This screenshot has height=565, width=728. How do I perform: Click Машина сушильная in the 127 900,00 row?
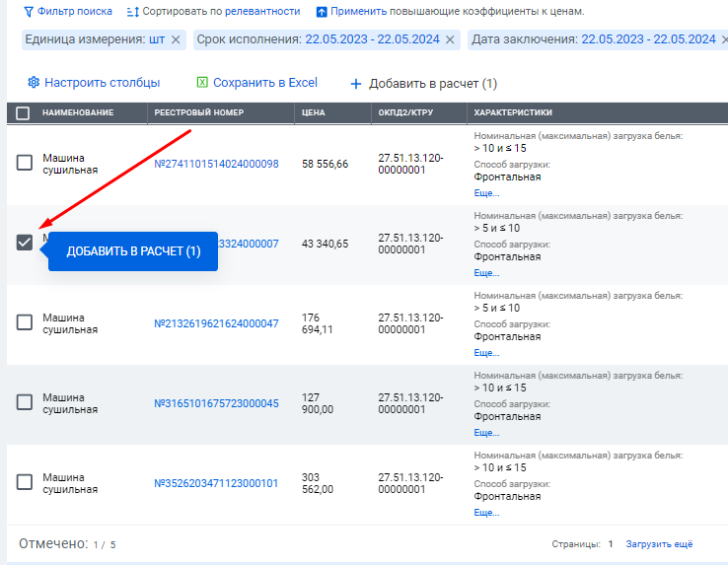70,403
